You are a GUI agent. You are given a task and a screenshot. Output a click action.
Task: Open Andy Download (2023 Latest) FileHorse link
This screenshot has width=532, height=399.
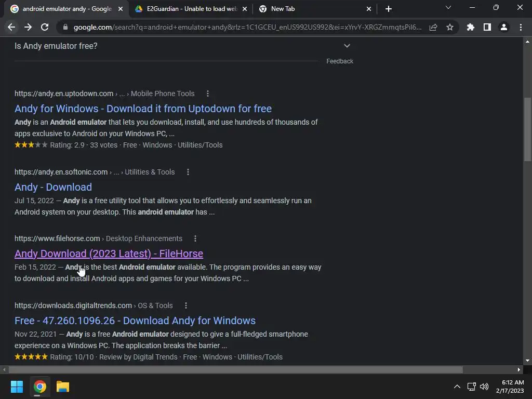click(x=109, y=254)
